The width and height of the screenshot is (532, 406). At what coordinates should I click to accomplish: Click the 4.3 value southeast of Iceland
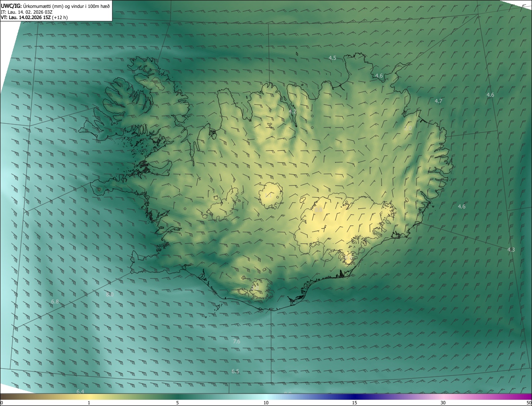511,249
